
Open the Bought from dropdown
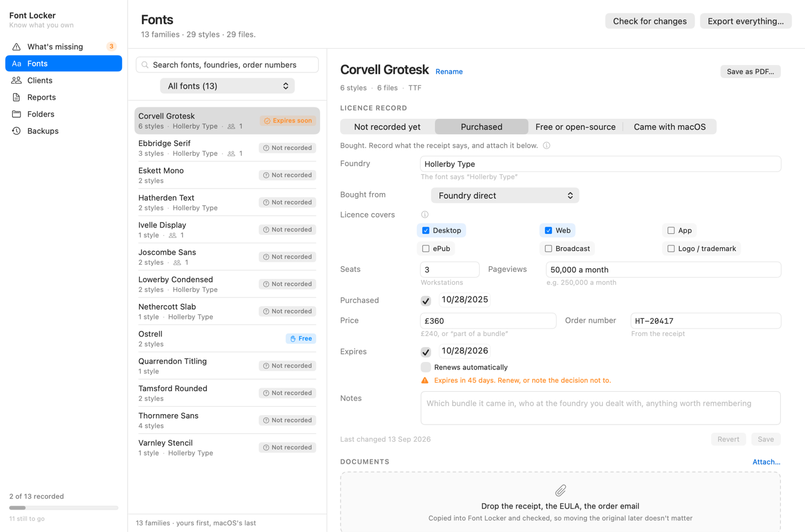(505, 195)
